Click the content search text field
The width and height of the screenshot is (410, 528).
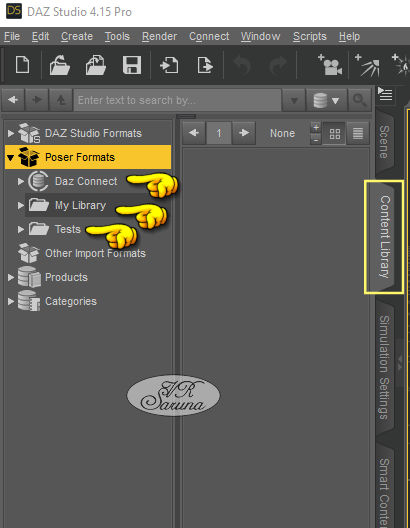point(177,100)
